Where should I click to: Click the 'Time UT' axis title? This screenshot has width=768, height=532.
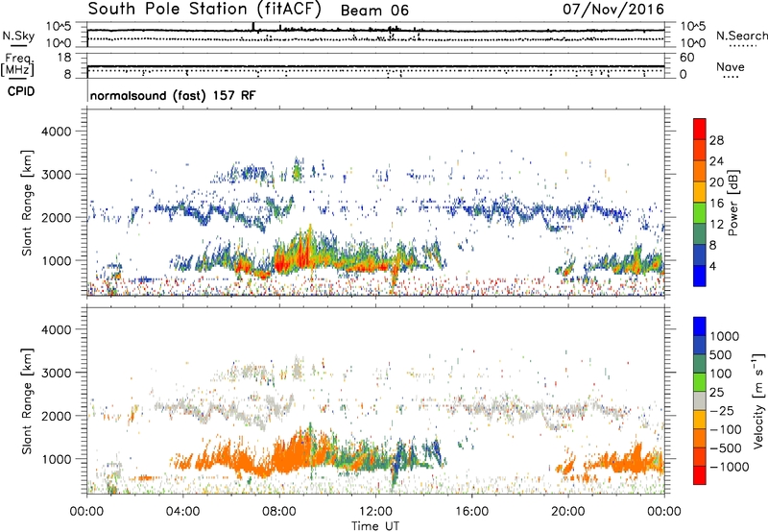375,526
